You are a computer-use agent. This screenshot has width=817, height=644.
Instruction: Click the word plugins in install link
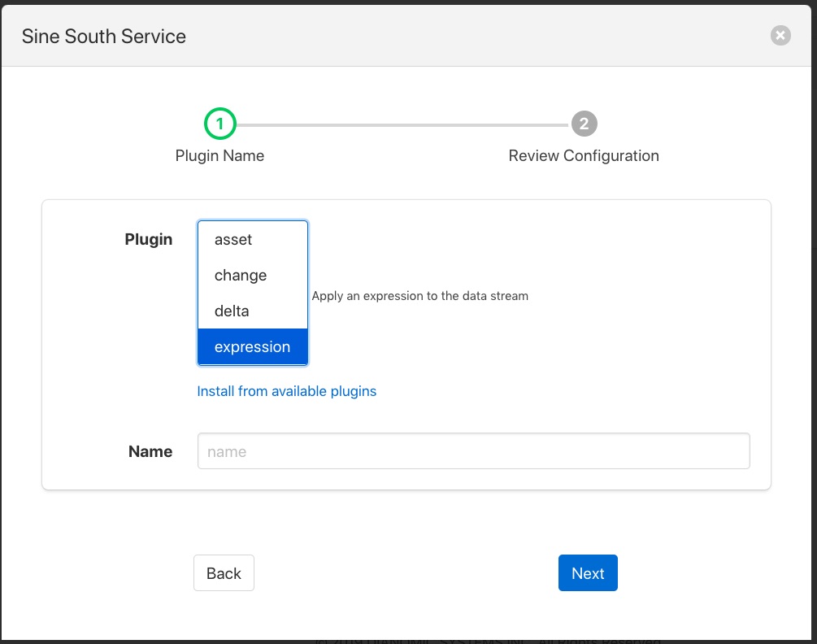point(354,391)
